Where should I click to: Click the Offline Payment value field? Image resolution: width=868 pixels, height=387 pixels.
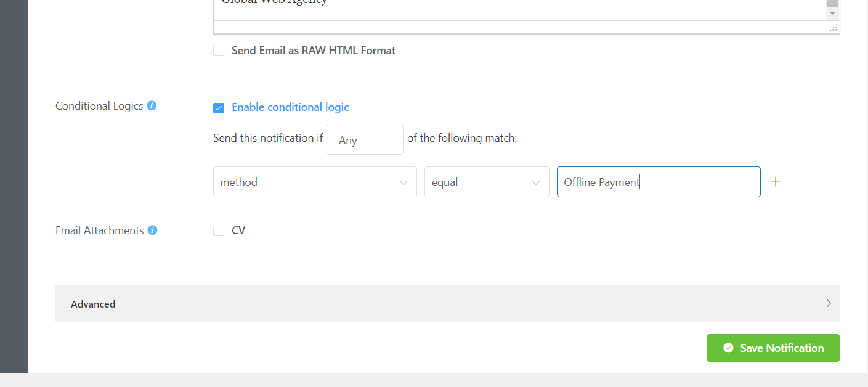[x=658, y=182]
